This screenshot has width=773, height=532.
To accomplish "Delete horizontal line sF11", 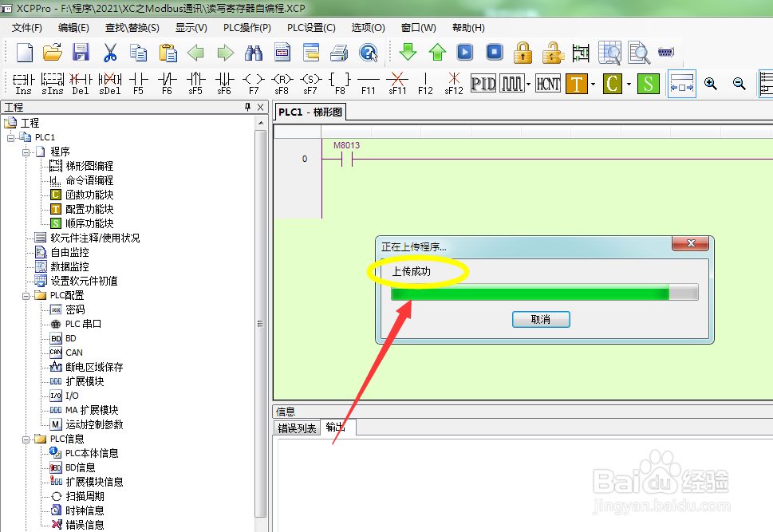I will click(x=397, y=83).
